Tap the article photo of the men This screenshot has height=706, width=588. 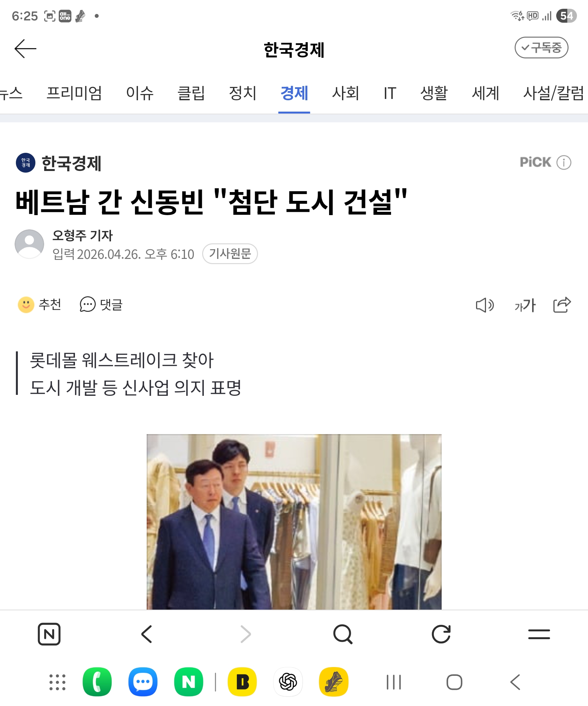click(x=294, y=522)
